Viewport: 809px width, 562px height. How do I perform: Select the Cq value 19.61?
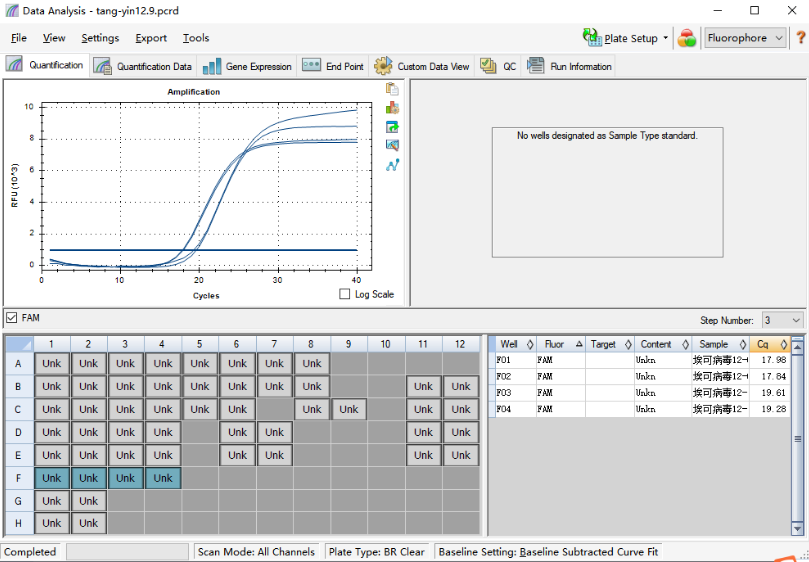point(773,393)
